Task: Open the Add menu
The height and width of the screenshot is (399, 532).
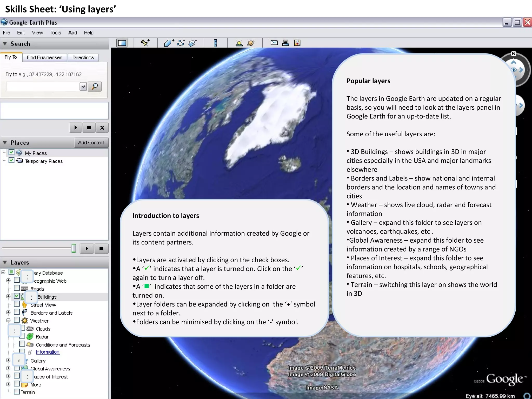Action: tap(73, 33)
